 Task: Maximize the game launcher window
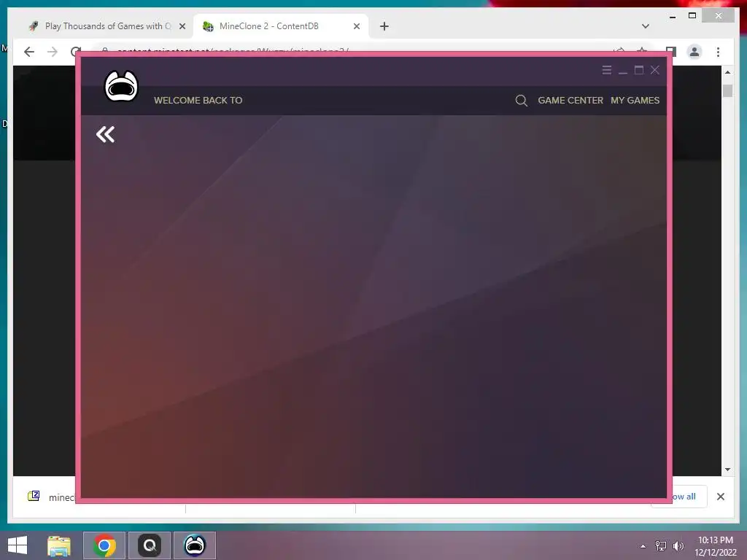point(639,71)
